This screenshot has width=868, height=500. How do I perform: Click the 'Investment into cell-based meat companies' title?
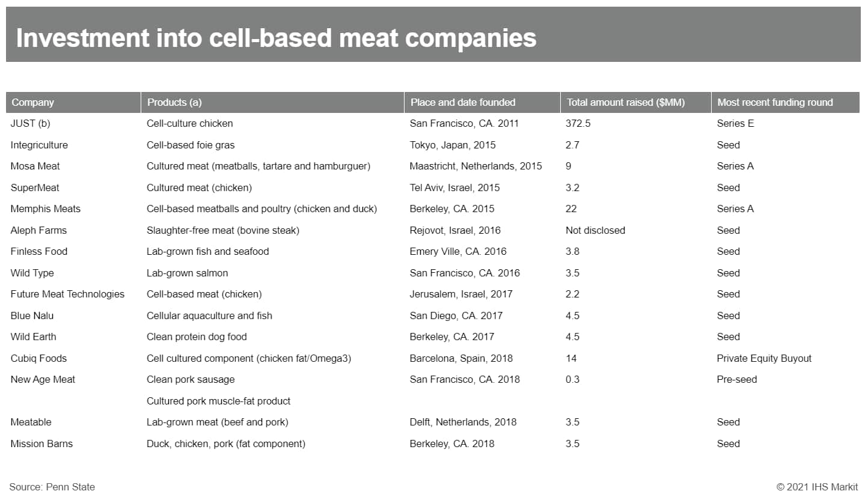pos(276,38)
